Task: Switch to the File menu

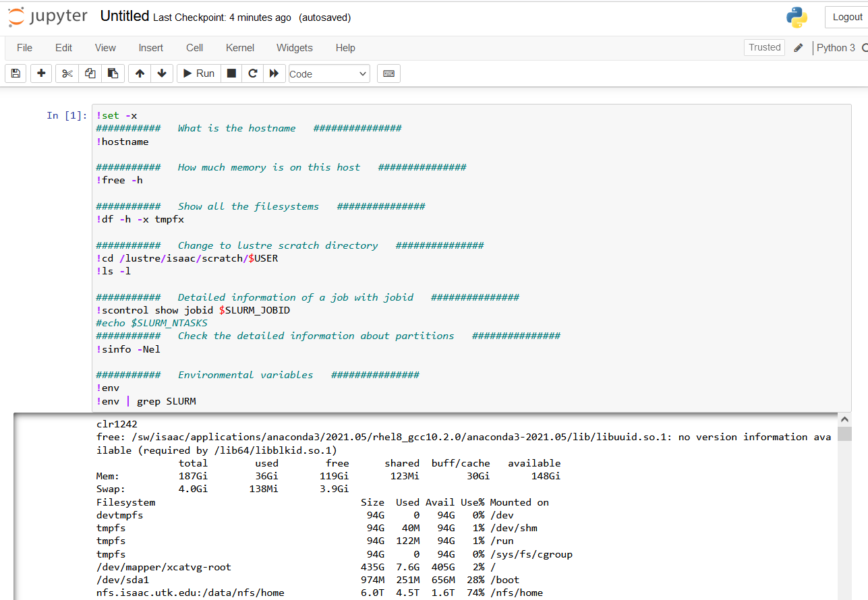Action: pos(24,48)
